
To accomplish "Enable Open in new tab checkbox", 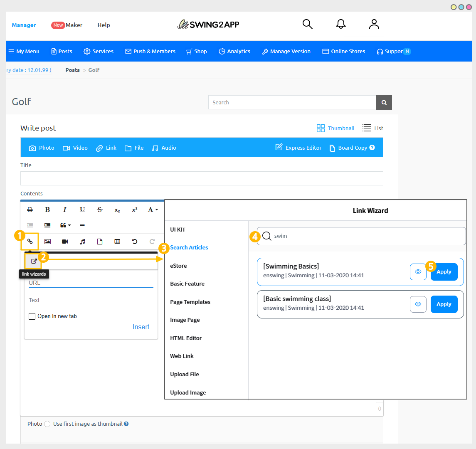I will [x=32, y=316].
